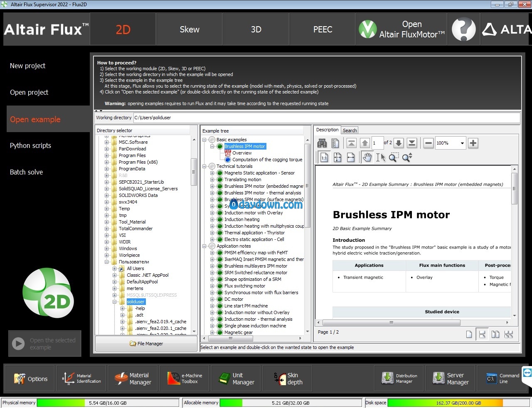Screen dimensions: 532x408
Task: Open the Command Line tool
Action: coord(502,379)
